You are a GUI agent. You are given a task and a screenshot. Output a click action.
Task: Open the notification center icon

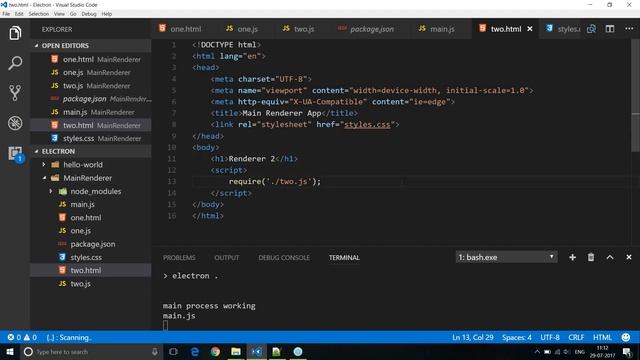(x=627, y=352)
